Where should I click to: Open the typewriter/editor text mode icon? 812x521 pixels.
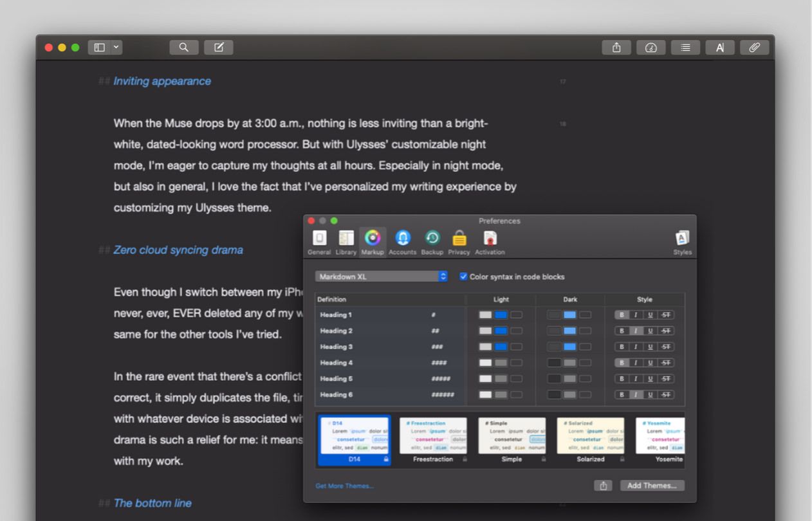point(720,48)
